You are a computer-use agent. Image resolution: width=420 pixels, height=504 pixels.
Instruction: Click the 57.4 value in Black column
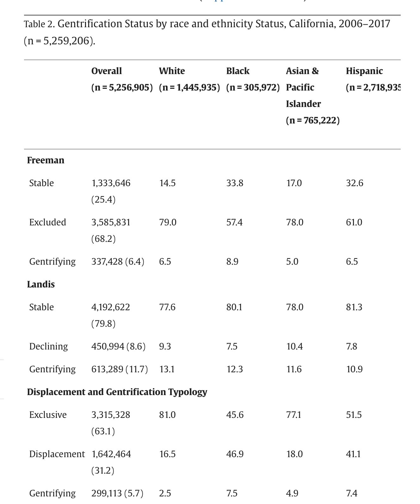234,222
